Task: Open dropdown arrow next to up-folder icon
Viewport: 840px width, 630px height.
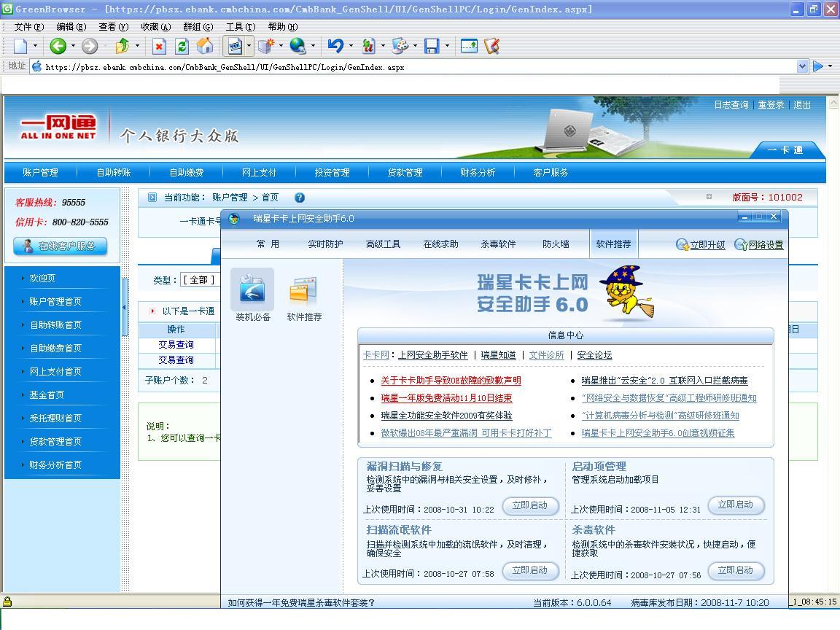Action: pyautogui.click(x=137, y=46)
